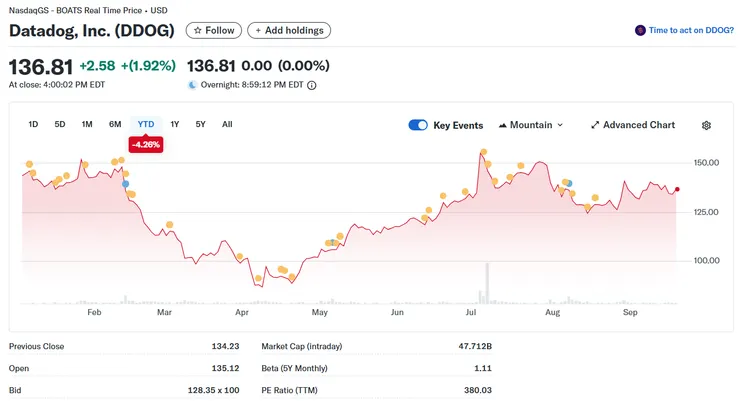740x401 pixels.
Task: Click the yellow event marker at July peak
Action: (x=483, y=153)
